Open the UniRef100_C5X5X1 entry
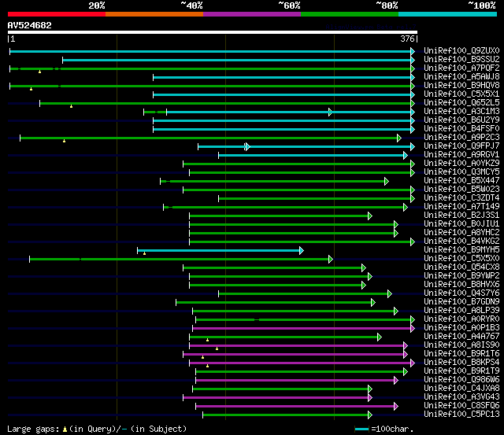This screenshot has width=504, height=435. [461, 94]
